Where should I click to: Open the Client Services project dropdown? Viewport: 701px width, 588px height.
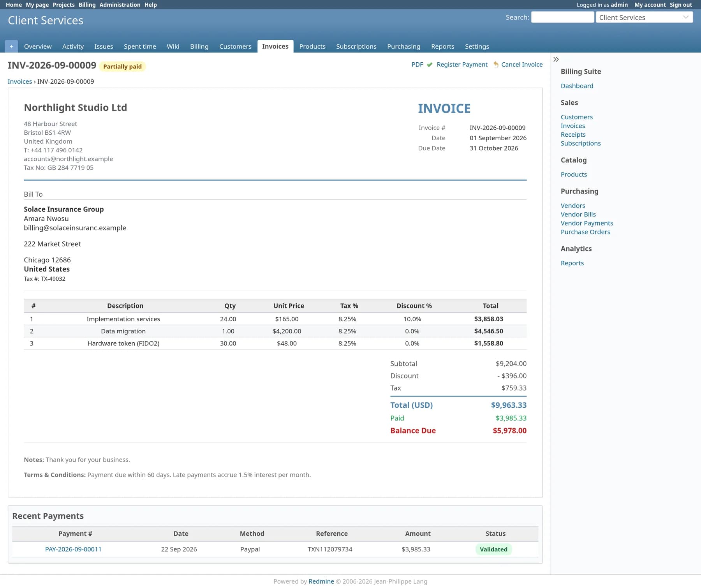click(x=644, y=18)
